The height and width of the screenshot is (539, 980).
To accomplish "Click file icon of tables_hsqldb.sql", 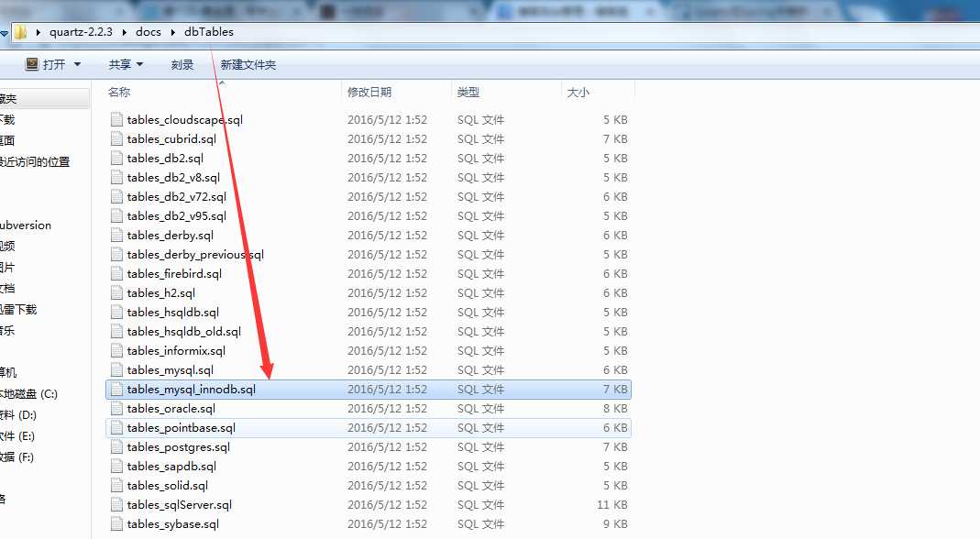I will [116, 312].
